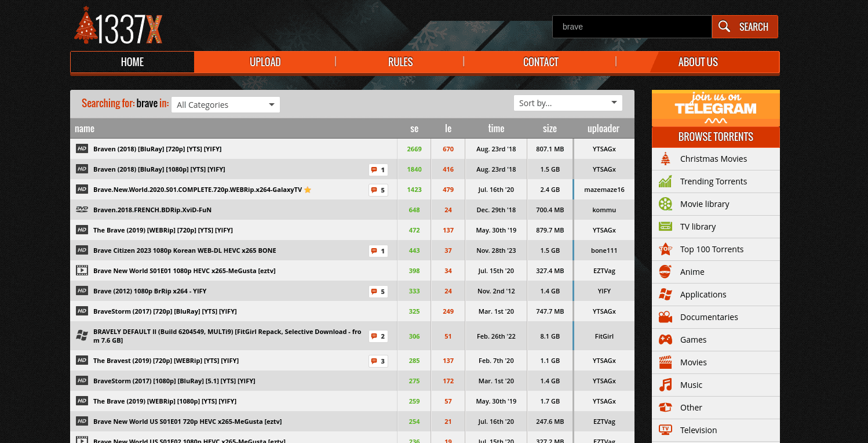Click the Anime ninja icon

click(665, 272)
